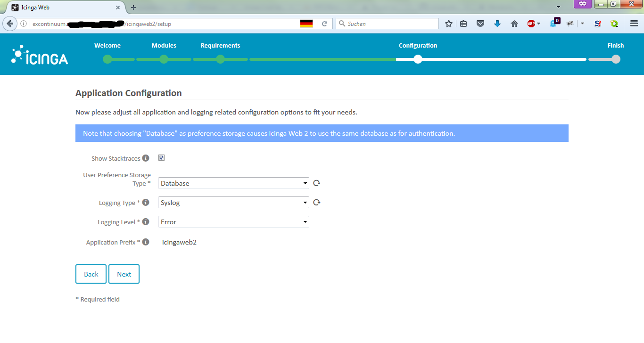This screenshot has height=343, width=644.
Task: Jump to the Finish step in the wizard
Action: click(x=616, y=46)
